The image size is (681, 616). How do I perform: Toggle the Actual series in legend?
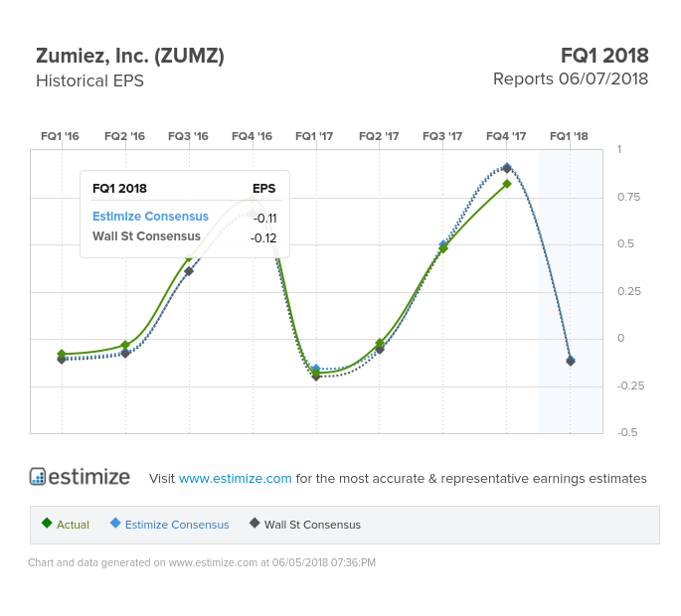click(66, 524)
